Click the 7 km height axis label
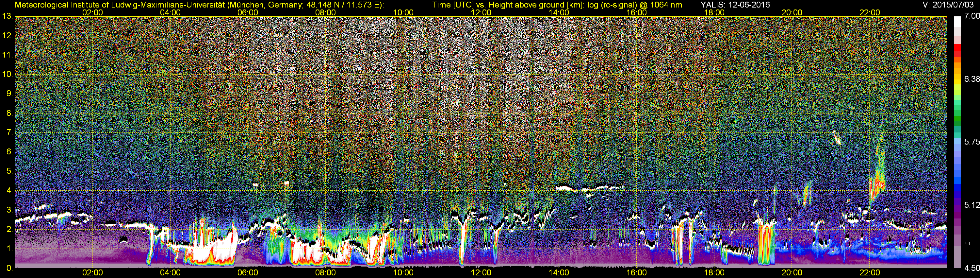The image size is (980, 278). coord(9,132)
